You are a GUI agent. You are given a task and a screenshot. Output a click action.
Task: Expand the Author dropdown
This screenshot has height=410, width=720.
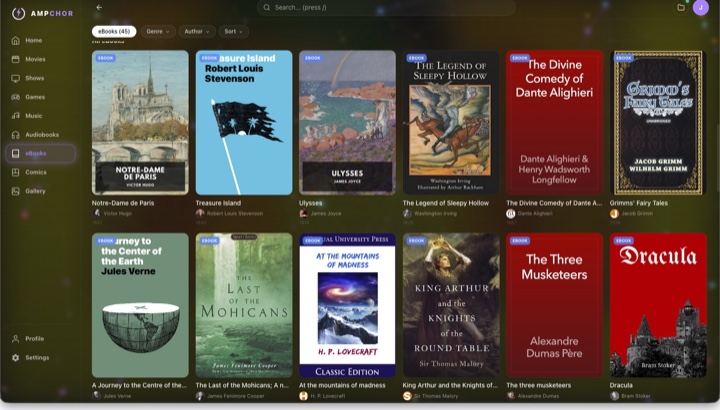pyautogui.click(x=197, y=31)
